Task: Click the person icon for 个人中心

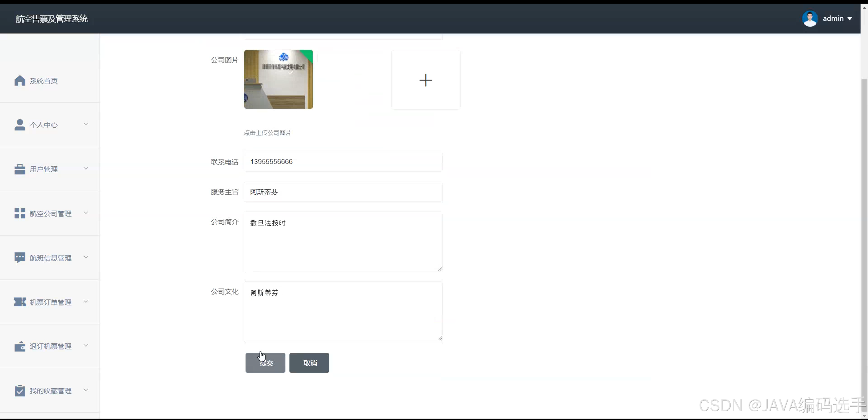Action: 20,125
